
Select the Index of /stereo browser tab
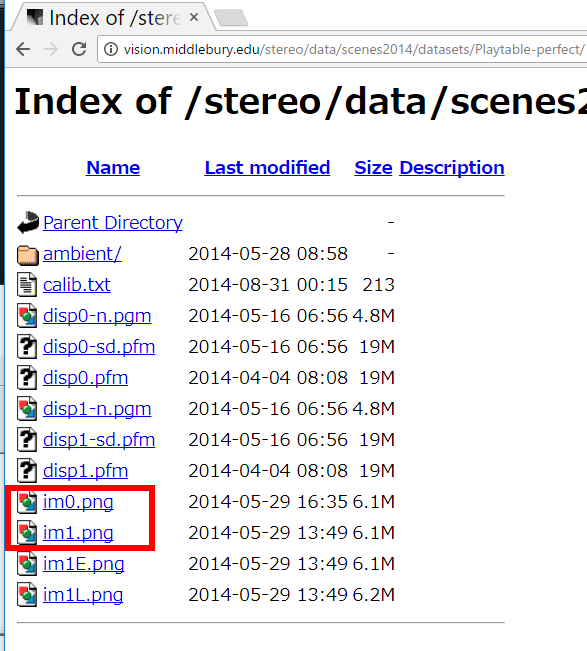(113, 17)
